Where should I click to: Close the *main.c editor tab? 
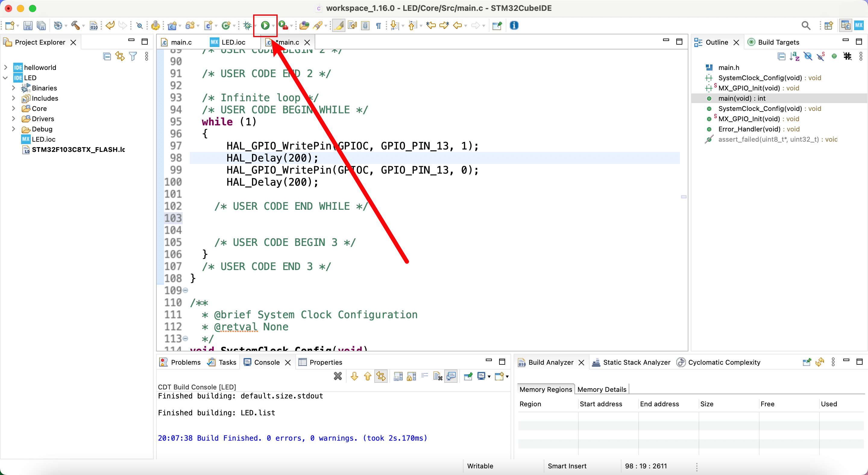pos(307,42)
